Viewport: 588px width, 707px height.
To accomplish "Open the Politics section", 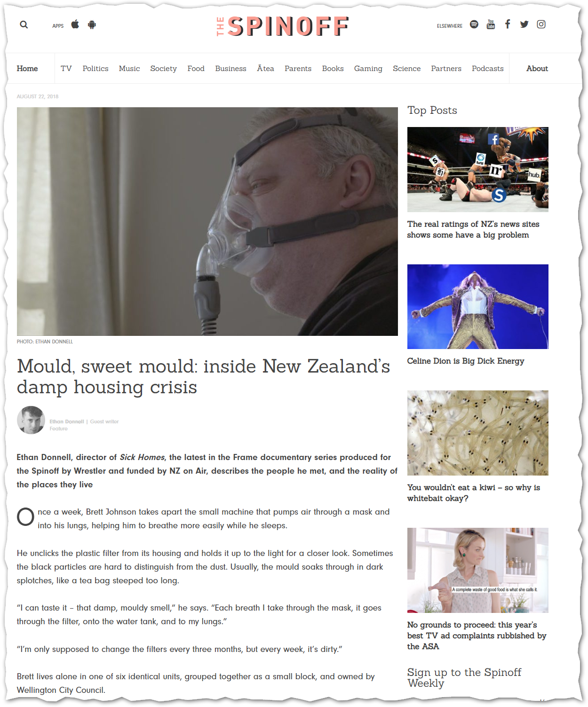I will (95, 69).
